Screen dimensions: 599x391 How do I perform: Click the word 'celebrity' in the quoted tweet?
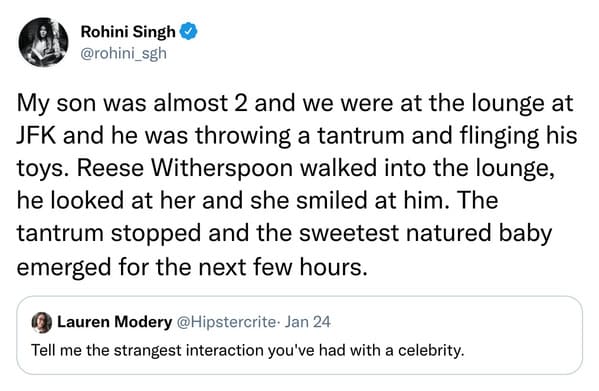tap(431, 350)
